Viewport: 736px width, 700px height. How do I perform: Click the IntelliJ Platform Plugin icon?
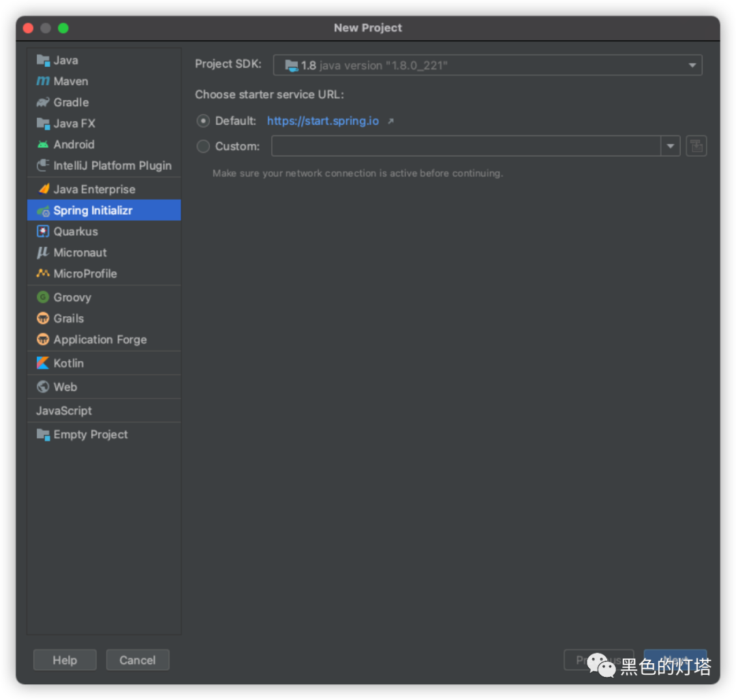[43, 165]
